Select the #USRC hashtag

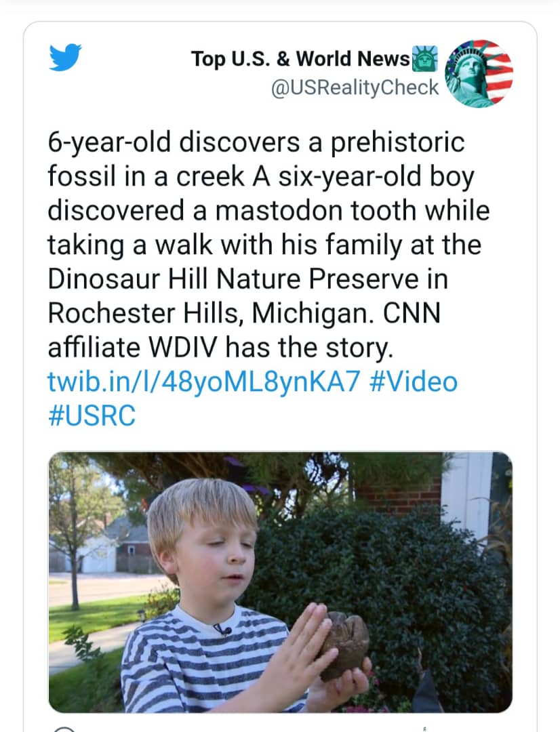(92, 416)
